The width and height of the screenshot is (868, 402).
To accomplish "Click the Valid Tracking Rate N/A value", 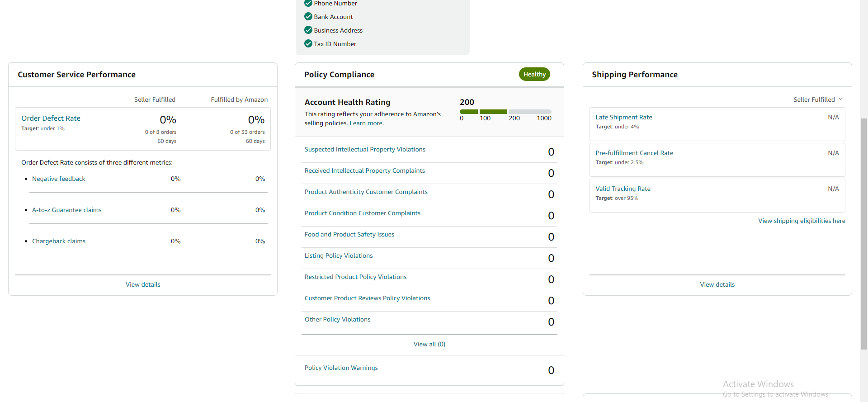I will tap(833, 189).
